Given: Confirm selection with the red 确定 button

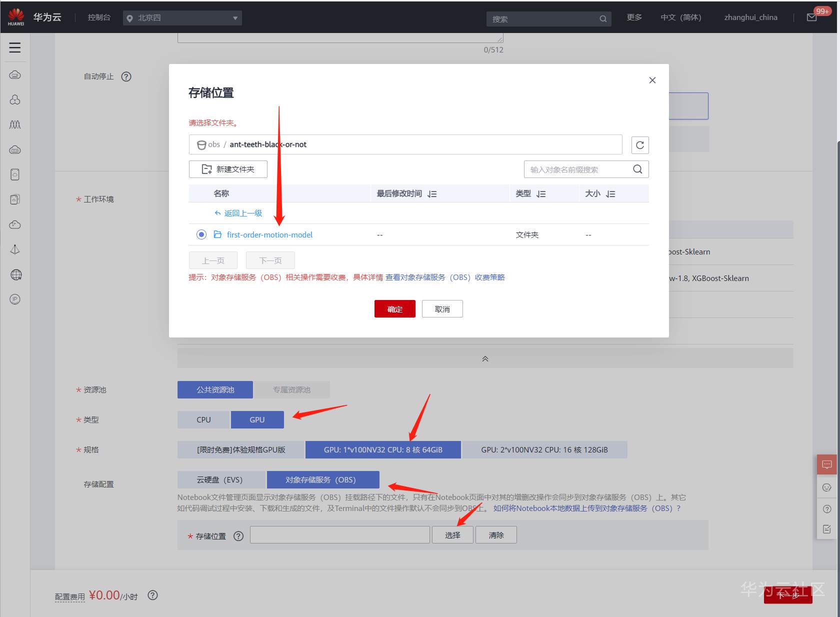Looking at the screenshot, I should pyautogui.click(x=395, y=309).
